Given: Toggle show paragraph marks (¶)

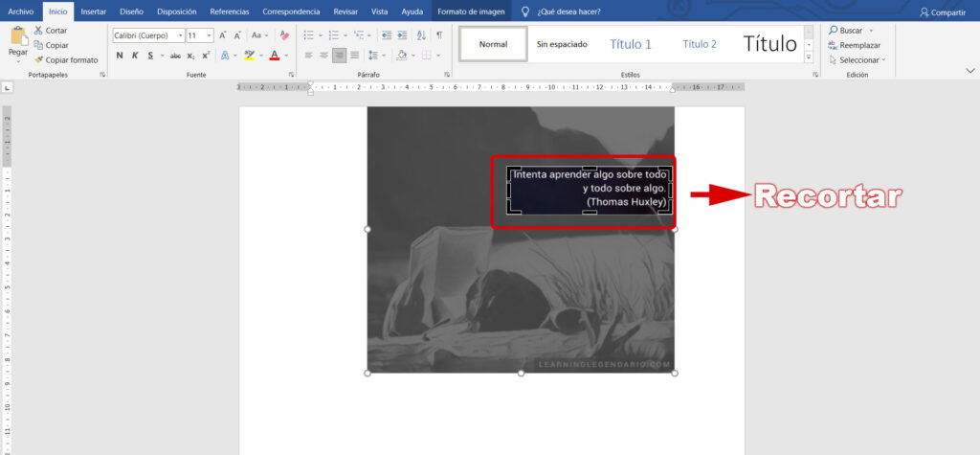Looking at the screenshot, I should tap(439, 35).
